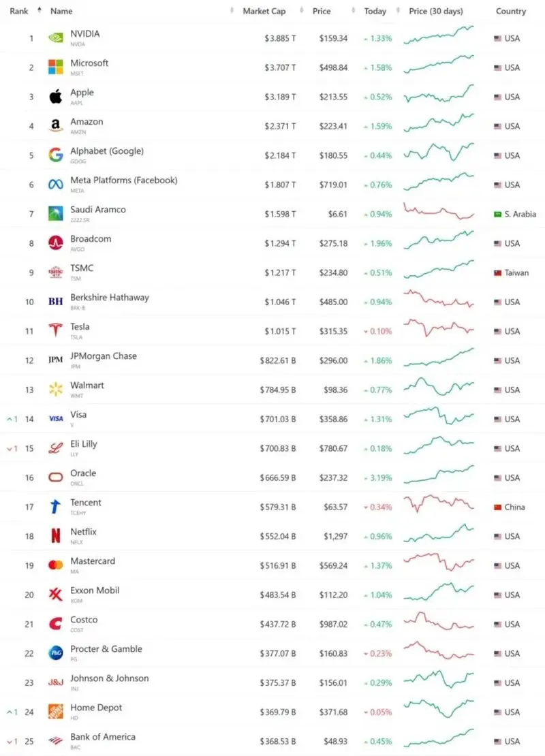This screenshot has height=756, width=545.
Task: Open the Home Depot orange logo
Action: coord(55,711)
